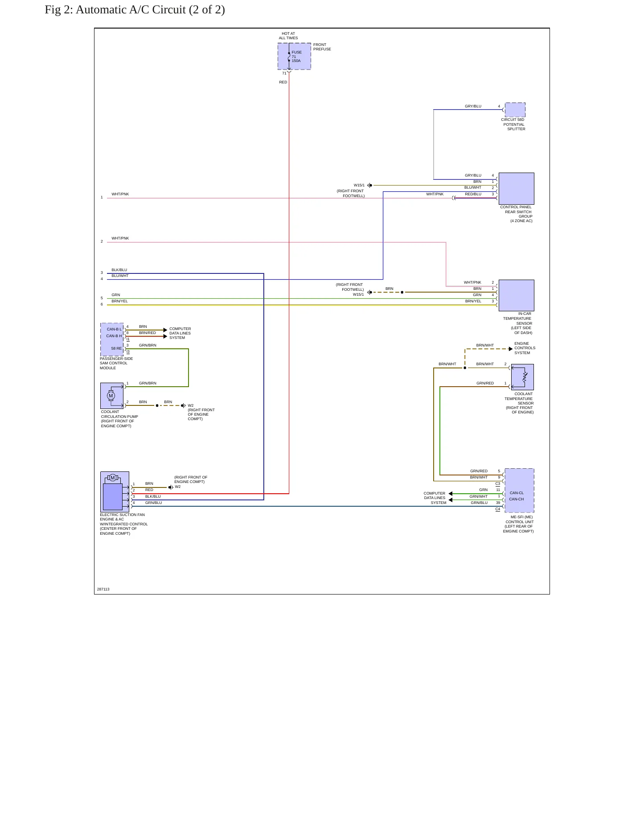Click 'COMPUTER DATA LINES SYSTEM' label near ME-SFI unit

435,498
